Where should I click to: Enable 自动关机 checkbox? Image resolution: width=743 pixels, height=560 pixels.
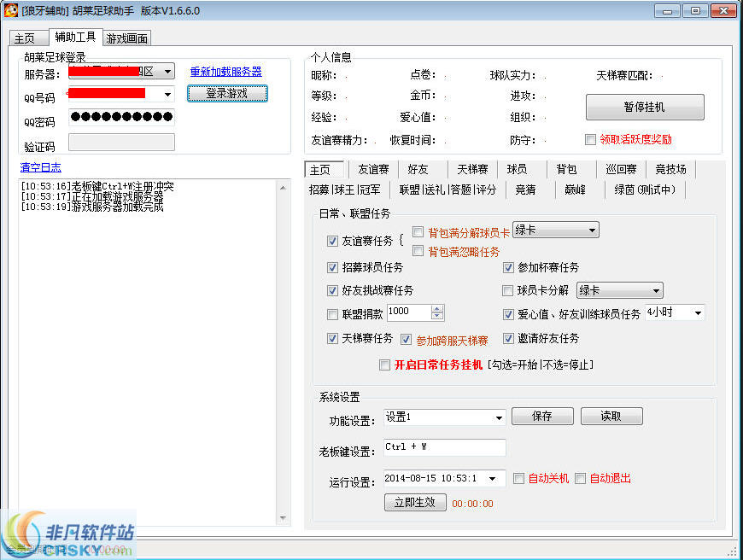click(x=519, y=479)
